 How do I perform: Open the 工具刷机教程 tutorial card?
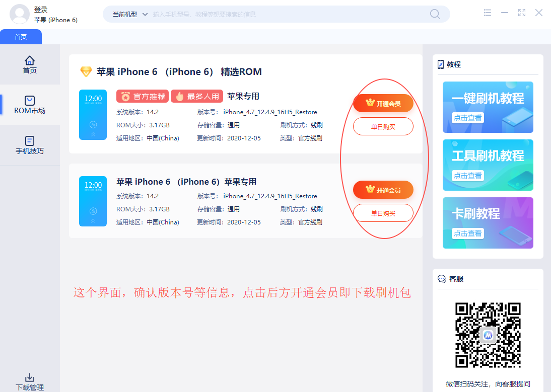488,165
